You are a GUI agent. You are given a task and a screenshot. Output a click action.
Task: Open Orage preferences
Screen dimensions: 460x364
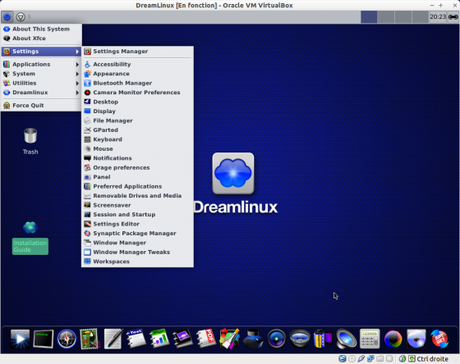click(x=137, y=167)
